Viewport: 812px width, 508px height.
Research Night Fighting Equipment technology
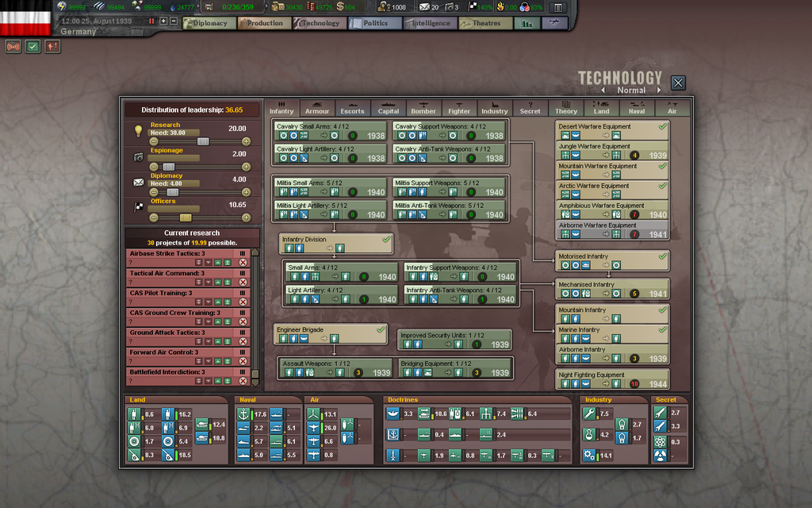(612, 379)
